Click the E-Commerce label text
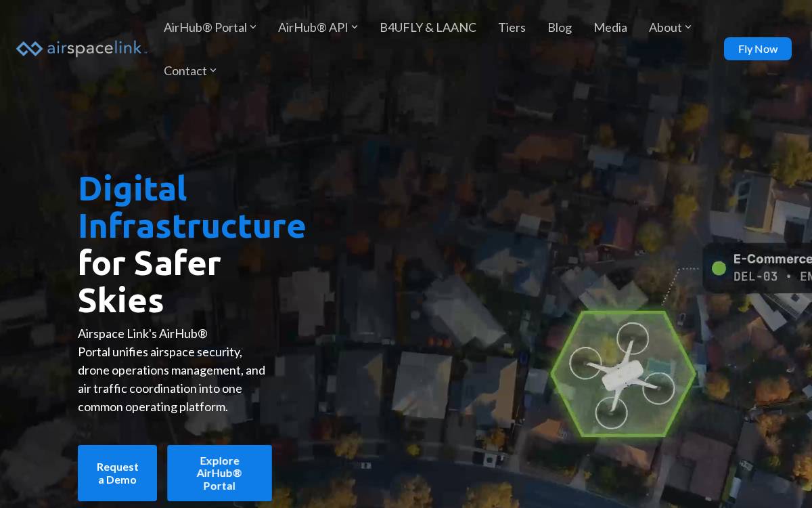812x508 pixels. click(x=772, y=259)
